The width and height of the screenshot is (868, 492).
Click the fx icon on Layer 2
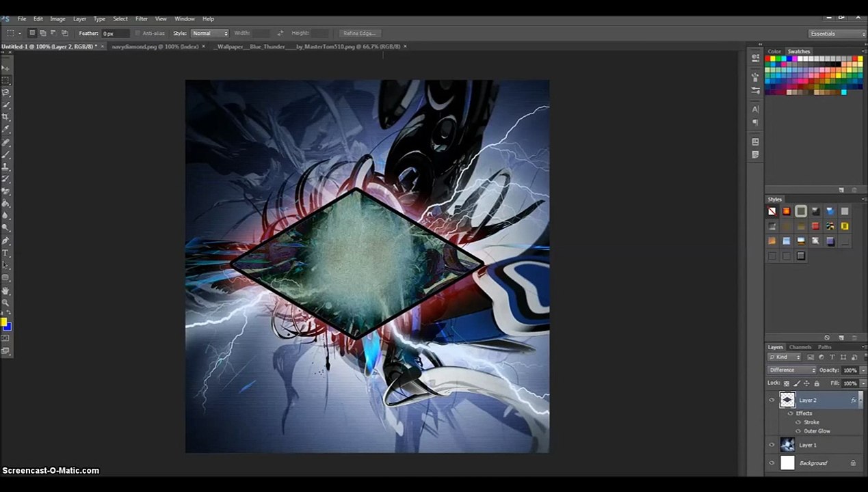(854, 400)
